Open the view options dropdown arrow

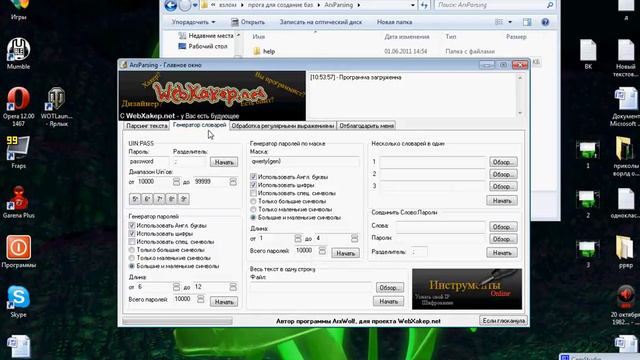click(510, 22)
